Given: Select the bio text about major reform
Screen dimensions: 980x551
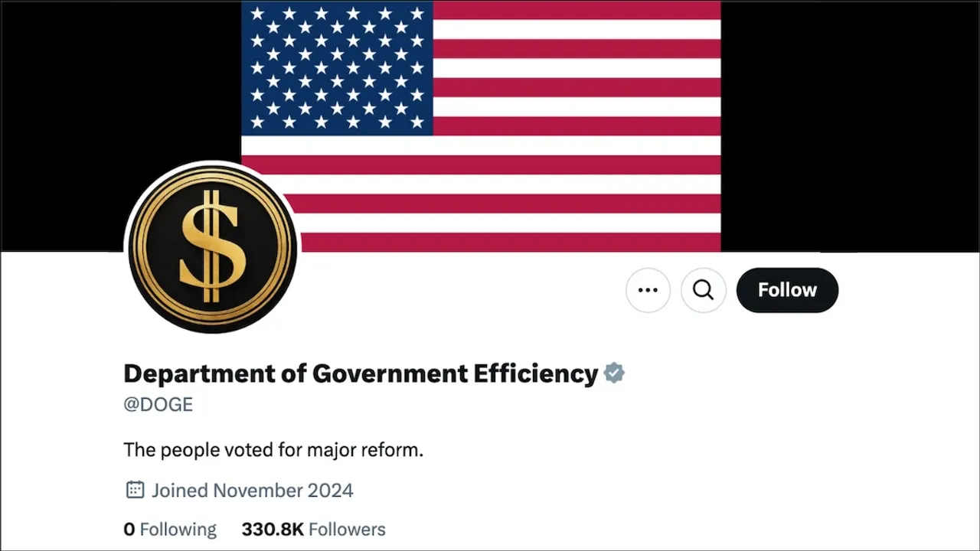Looking at the screenshot, I should [273, 450].
